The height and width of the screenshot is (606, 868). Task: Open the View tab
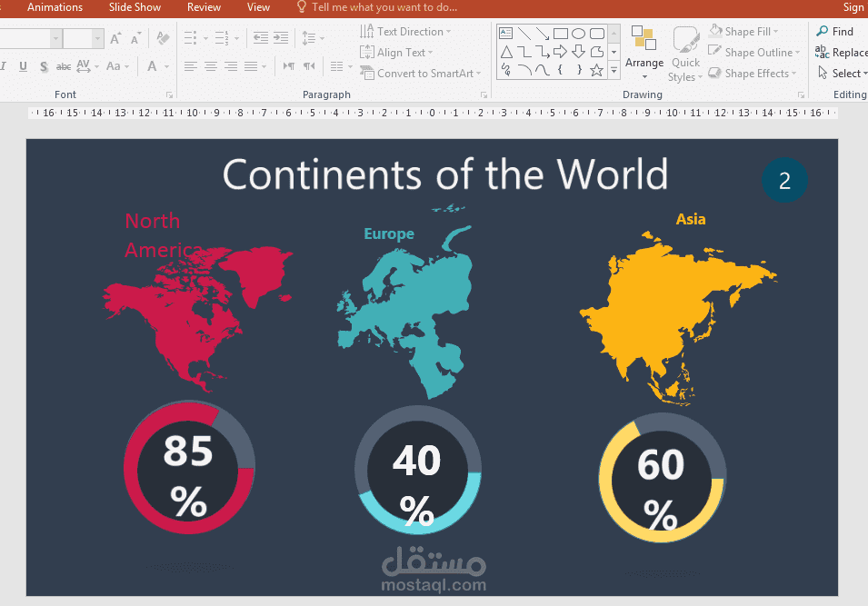coord(258,7)
